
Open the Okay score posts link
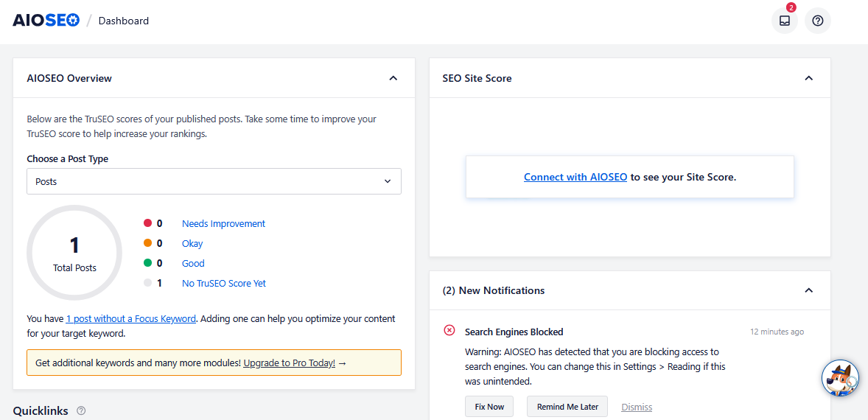pyautogui.click(x=192, y=243)
